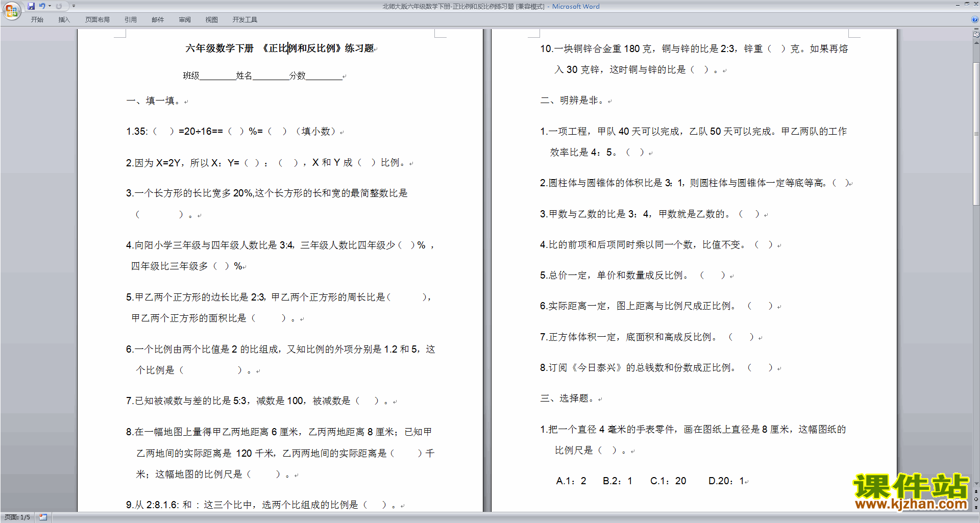
Task: Click the line 6.实际距离一定
Action: click(657, 306)
